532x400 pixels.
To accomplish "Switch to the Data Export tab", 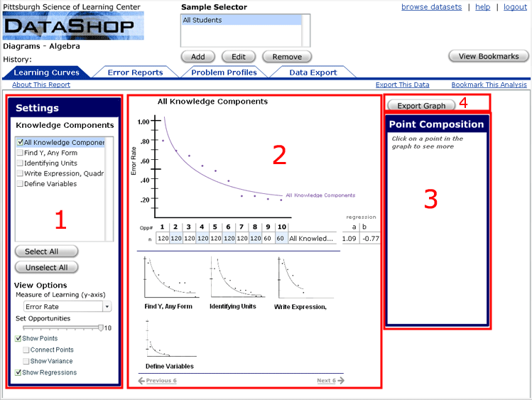I will [x=313, y=72].
